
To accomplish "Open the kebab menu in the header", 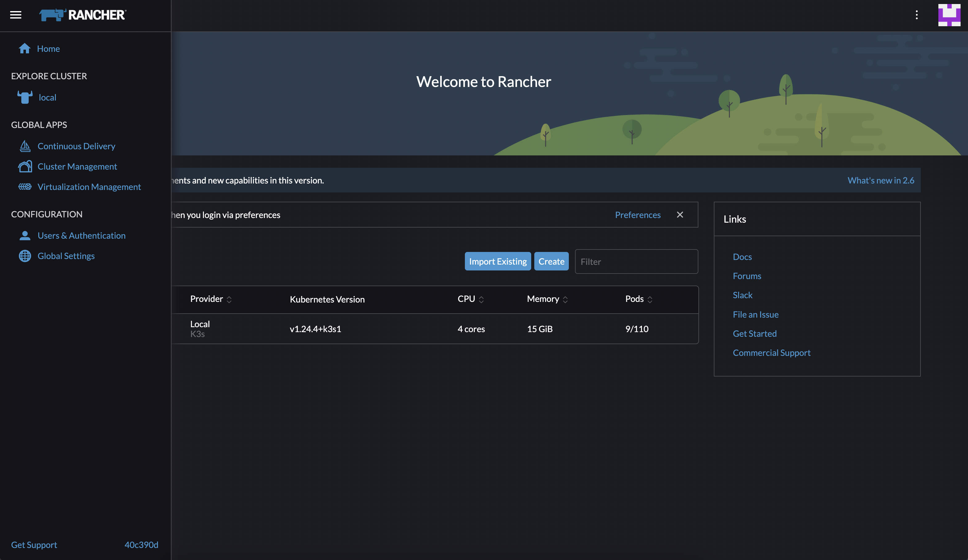I will pos(916,15).
